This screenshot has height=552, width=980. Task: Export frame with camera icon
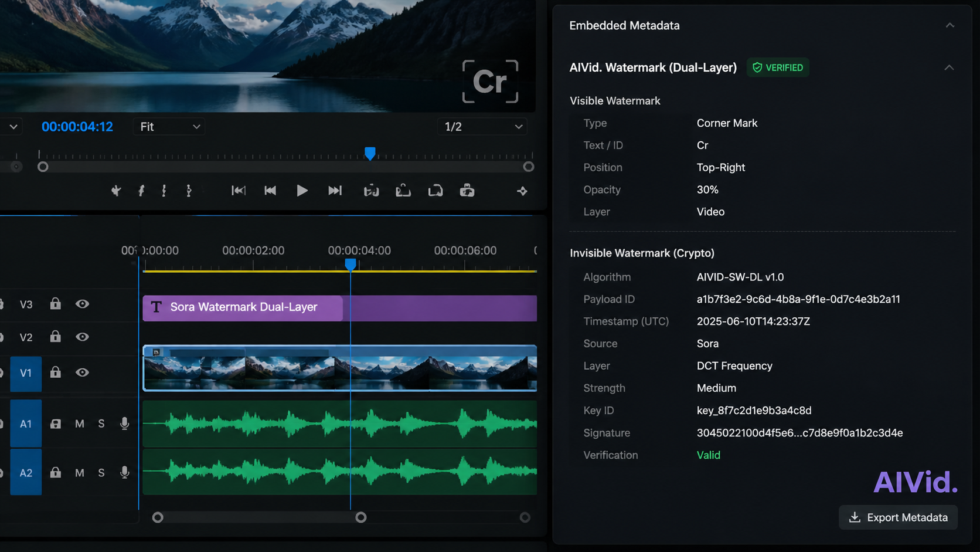[x=467, y=191]
